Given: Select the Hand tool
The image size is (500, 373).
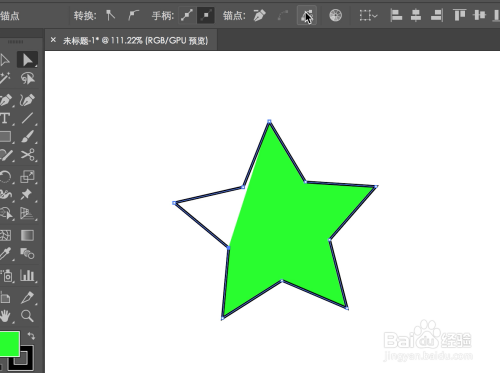Looking at the screenshot, I should click(x=5, y=315).
